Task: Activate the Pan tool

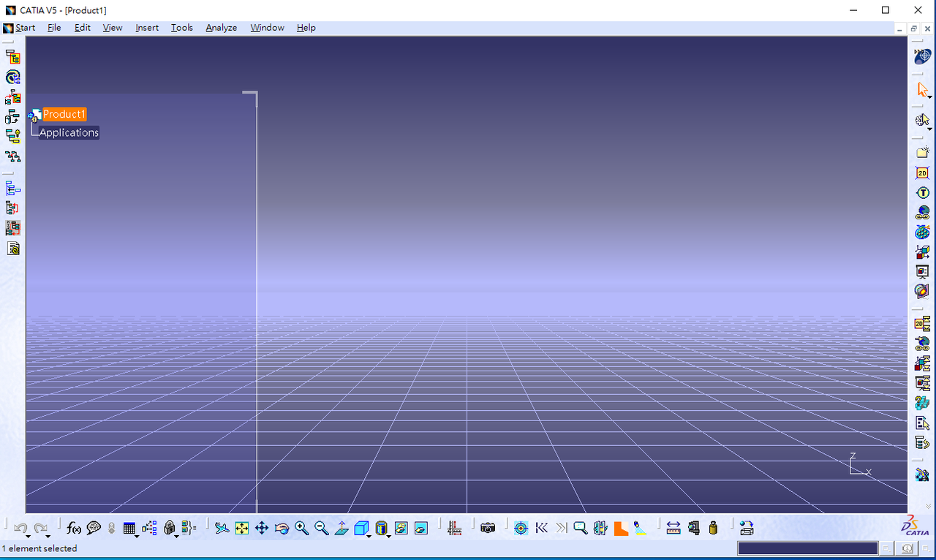Action: point(262,527)
